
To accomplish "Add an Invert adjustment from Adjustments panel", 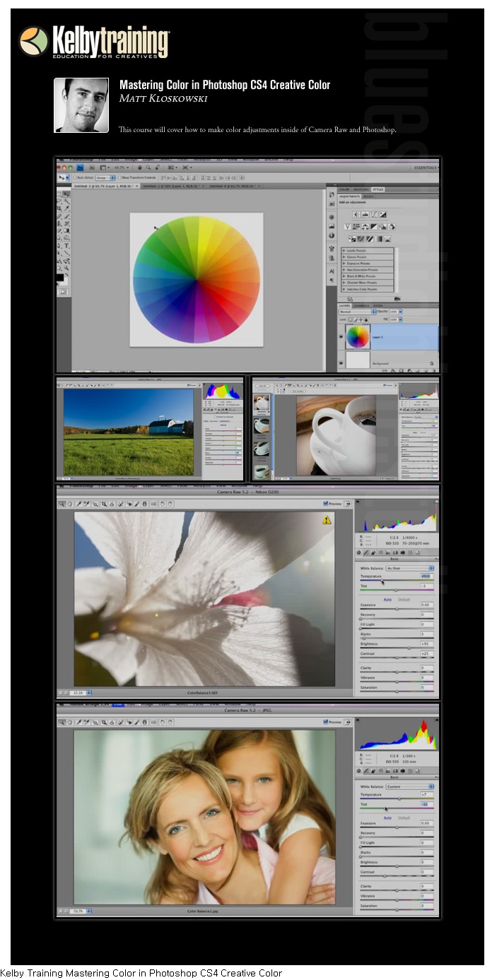I will click(352, 239).
